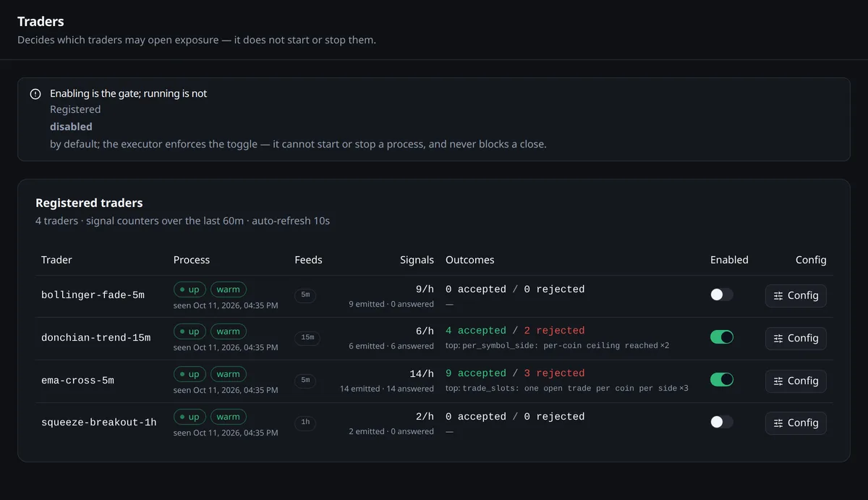The width and height of the screenshot is (868, 500).
Task: Click the "9/h" signals value
Action: (x=425, y=289)
